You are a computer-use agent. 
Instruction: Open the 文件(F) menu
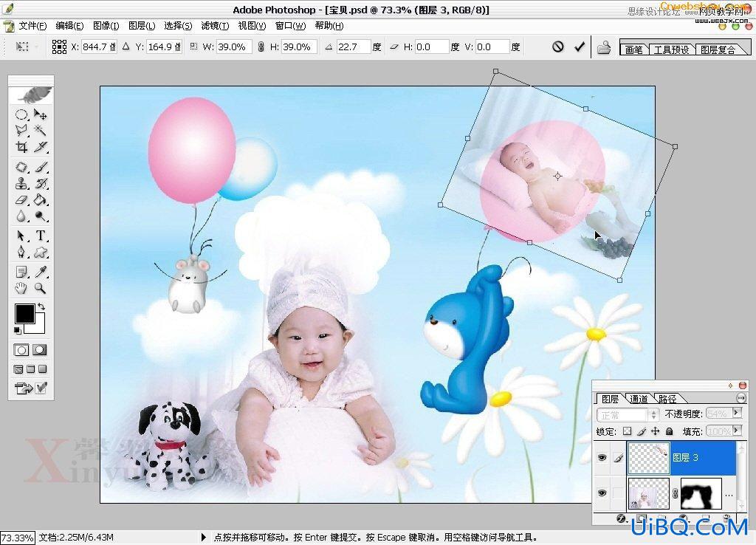click(x=32, y=26)
